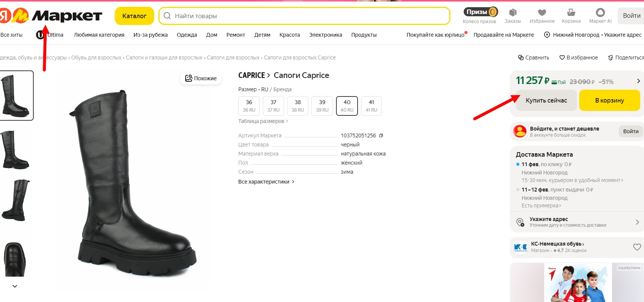Favorite the КС-Немецкая обувь shop heart
This screenshot has width=644, height=302.
[637, 247]
